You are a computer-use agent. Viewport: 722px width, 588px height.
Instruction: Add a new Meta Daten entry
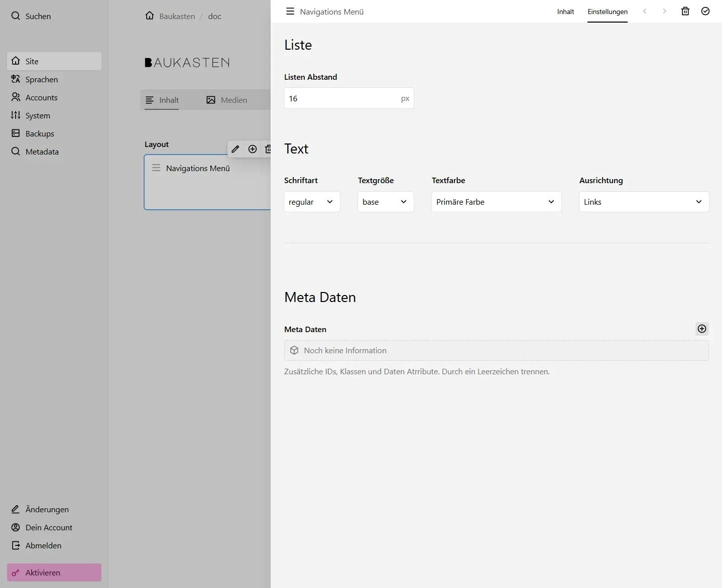click(x=702, y=329)
